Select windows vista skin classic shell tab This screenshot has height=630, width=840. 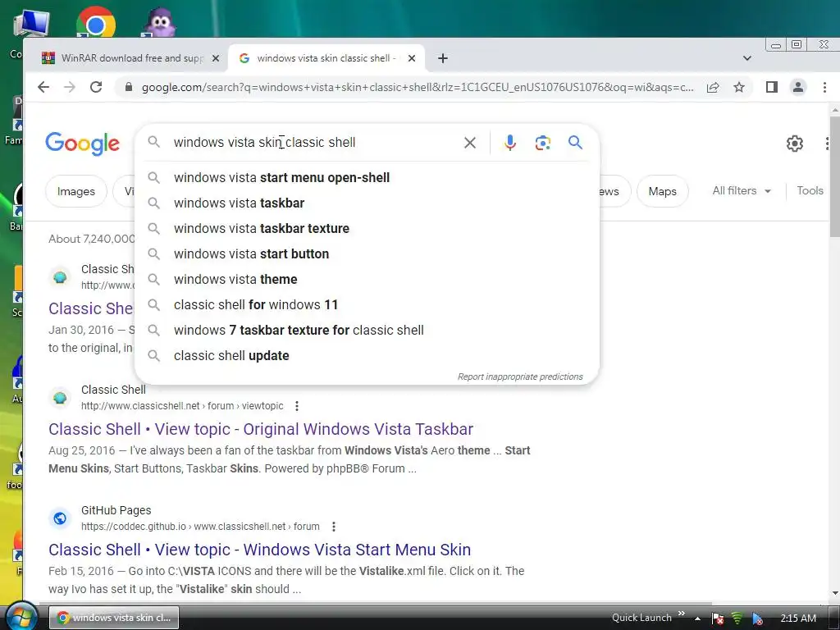(x=326, y=58)
